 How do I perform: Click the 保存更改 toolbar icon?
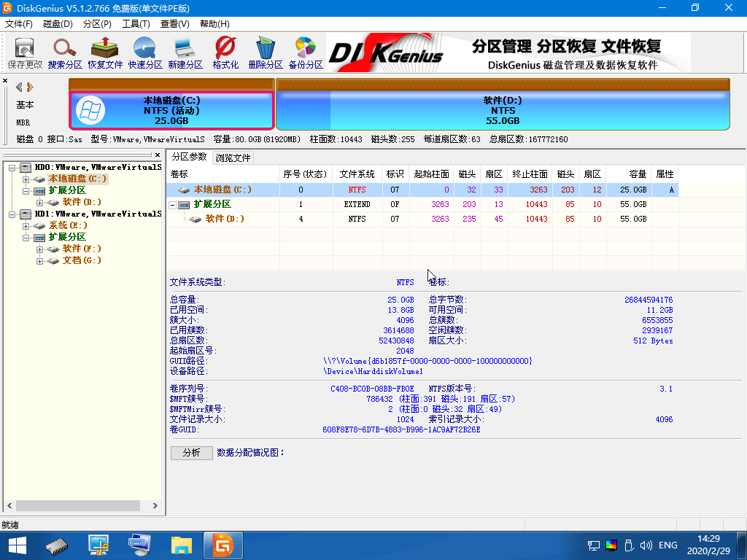(25, 53)
